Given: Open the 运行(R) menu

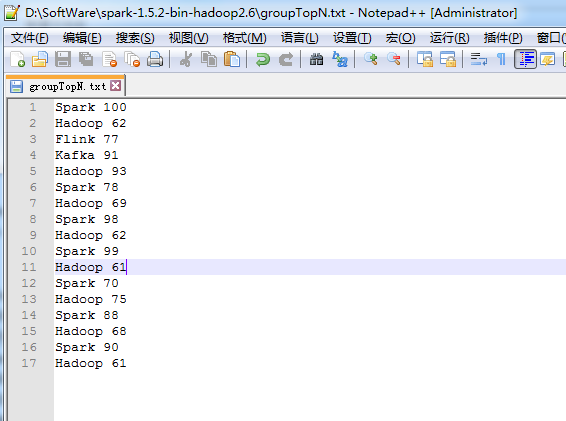Looking at the screenshot, I should click(x=449, y=38).
